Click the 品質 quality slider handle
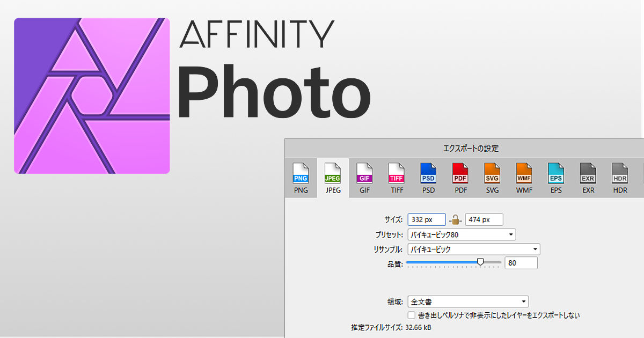 pos(480,262)
